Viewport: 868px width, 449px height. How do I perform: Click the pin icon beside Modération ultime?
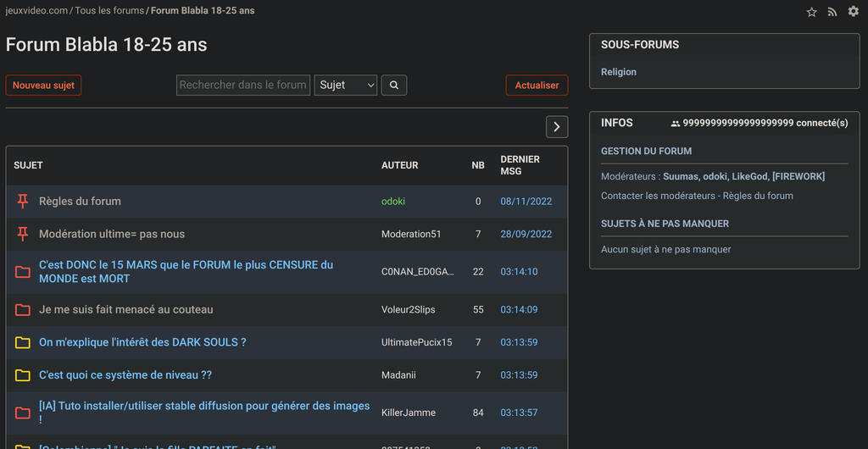[23, 234]
